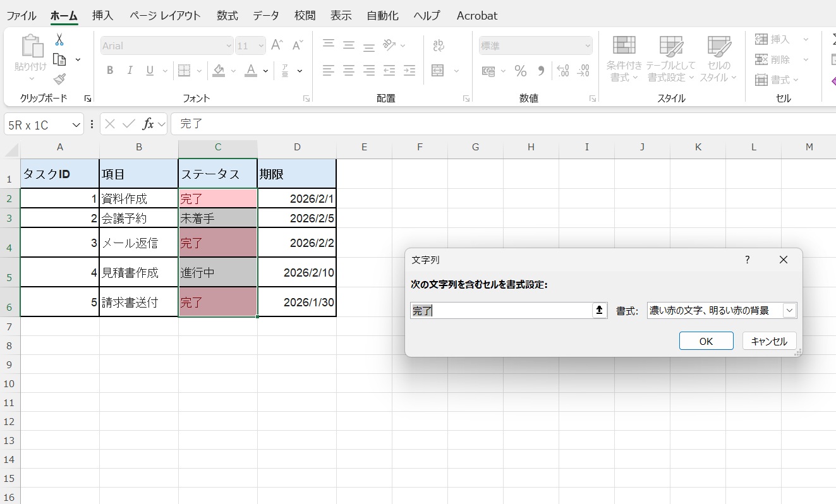Toggle underline formatting
Viewport: 836px width, 504px height.
[x=148, y=70]
